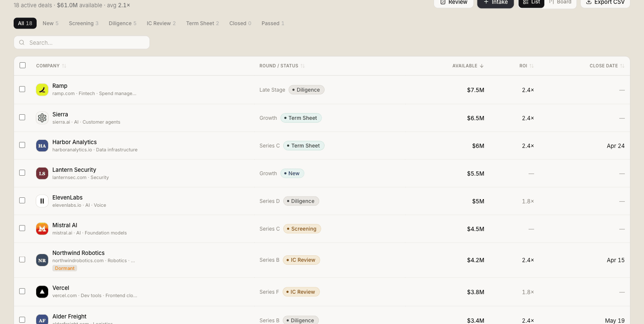This screenshot has width=644, height=324.
Task: Filter deals by Term Sheet tab
Action: [x=203, y=23]
